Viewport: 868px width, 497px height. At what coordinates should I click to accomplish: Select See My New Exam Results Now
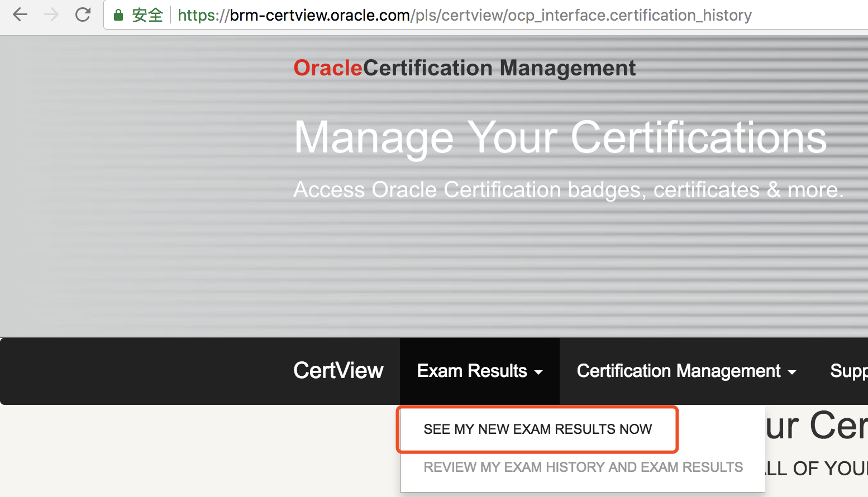(x=537, y=429)
